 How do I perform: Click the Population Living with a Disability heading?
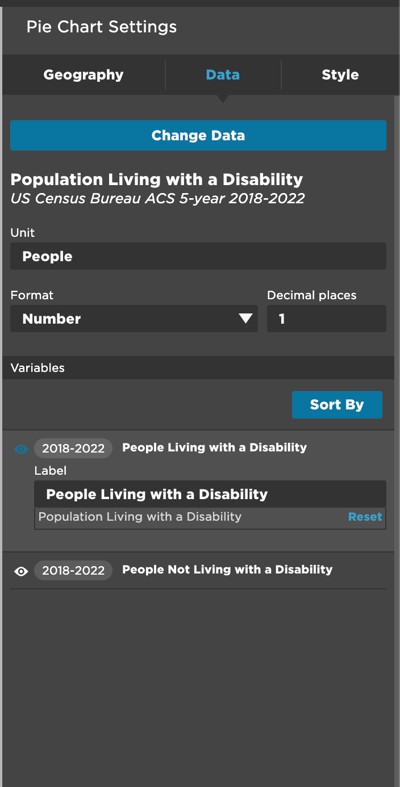click(x=157, y=180)
